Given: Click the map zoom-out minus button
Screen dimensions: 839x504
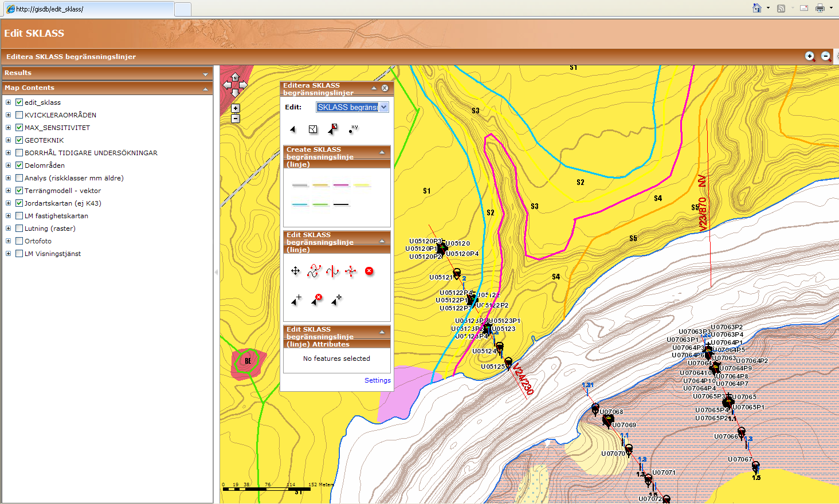Looking at the screenshot, I should (x=236, y=119).
